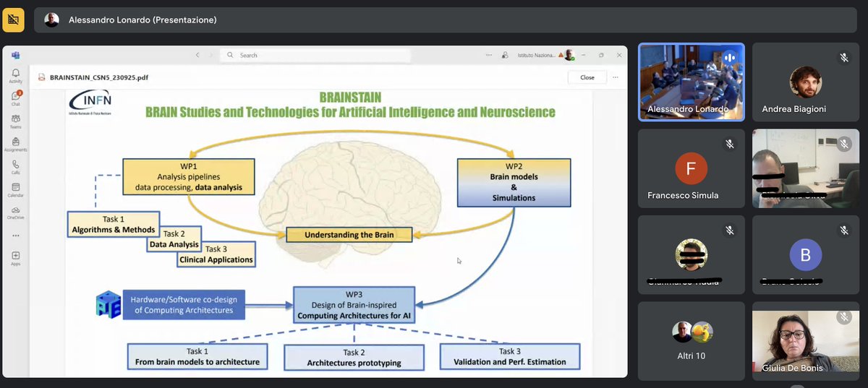Image resolution: width=868 pixels, height=388 pixels.
Task: Open the Altri 10 other participants tile
Action: 691,340
